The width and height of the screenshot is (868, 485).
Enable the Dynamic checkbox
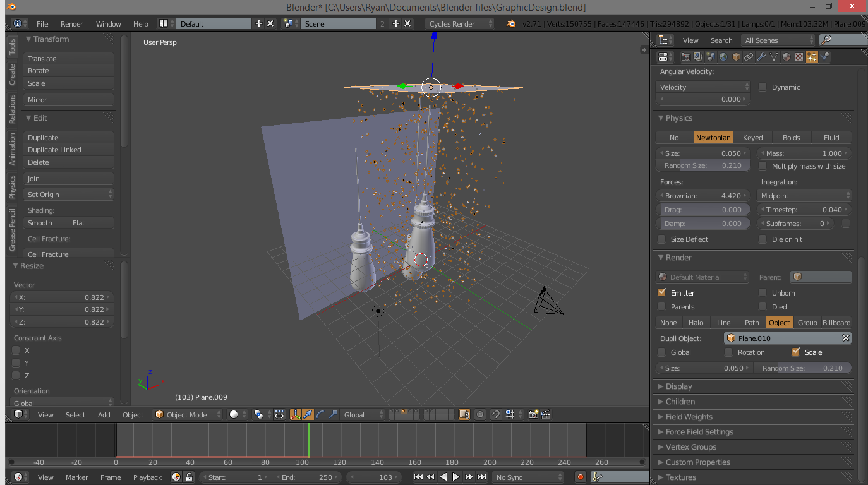763,87
